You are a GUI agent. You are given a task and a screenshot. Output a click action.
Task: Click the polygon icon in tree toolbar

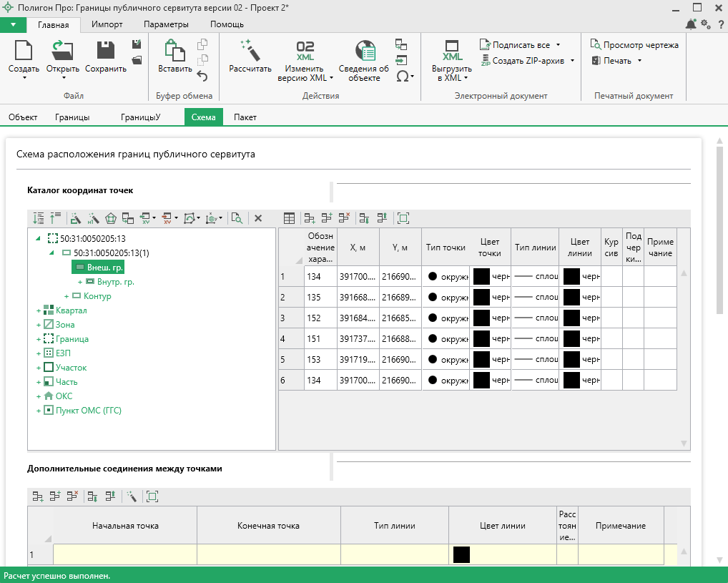[x=111, y=218]
